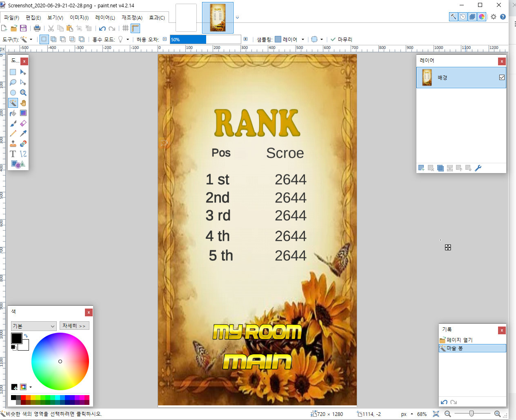Select the Magic Wand tool in toolbox
Image resolution: width=516 pixels, height=420 pixels.
(x=13, y=103)
